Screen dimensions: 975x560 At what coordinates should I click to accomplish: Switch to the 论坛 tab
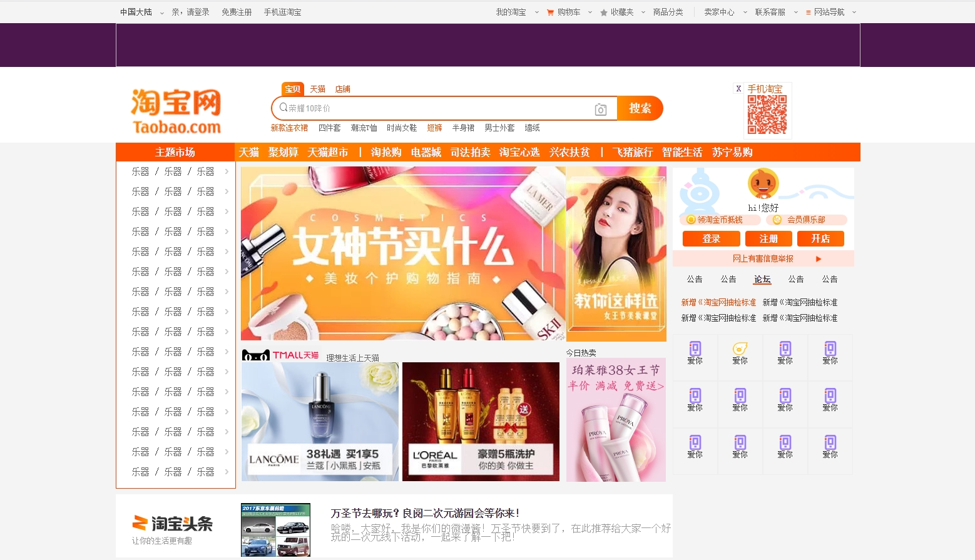pyautogui.click(x=762, y=279)
